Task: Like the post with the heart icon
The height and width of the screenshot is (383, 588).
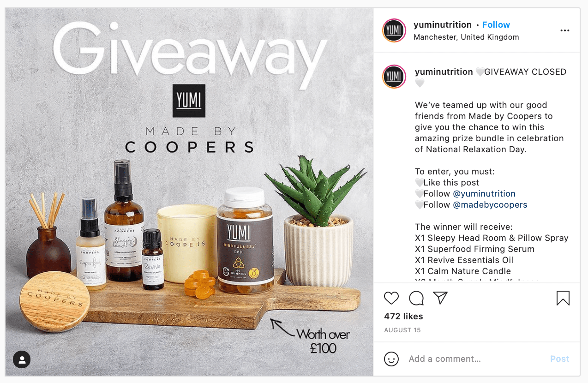Action: click(391, 298)
